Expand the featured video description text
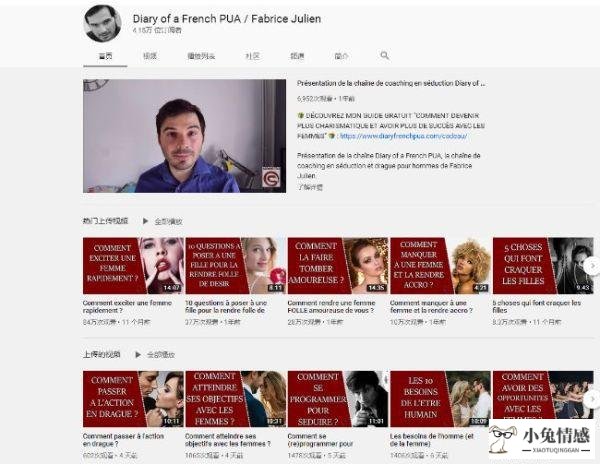The width and height of the screenshot is (600, 464). click(310, 187)
